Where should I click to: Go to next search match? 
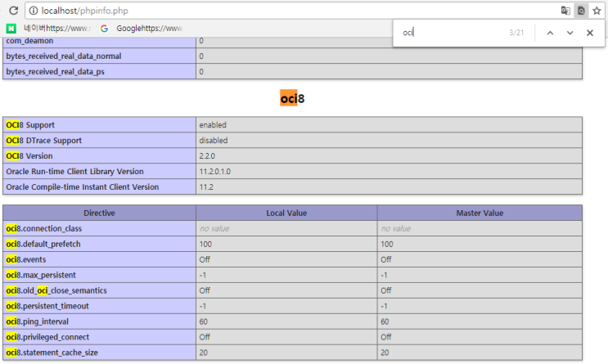tap(570, 33)
